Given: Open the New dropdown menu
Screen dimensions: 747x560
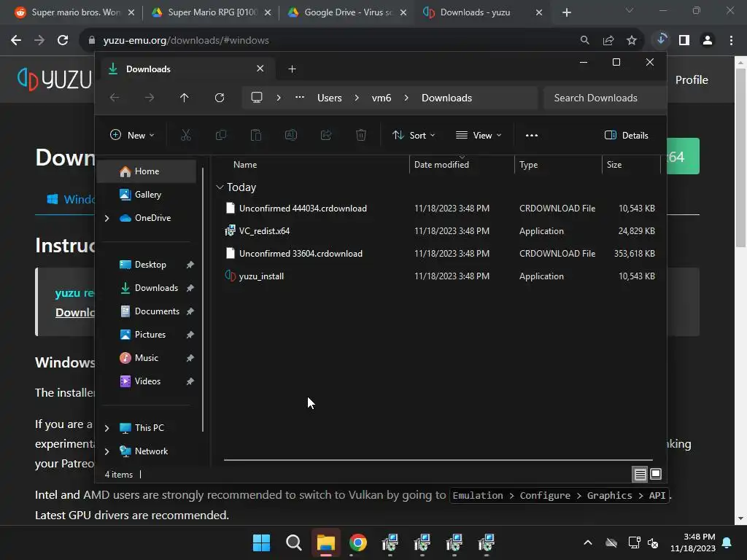Looking at the screenshot, I should tap(132, 135).
